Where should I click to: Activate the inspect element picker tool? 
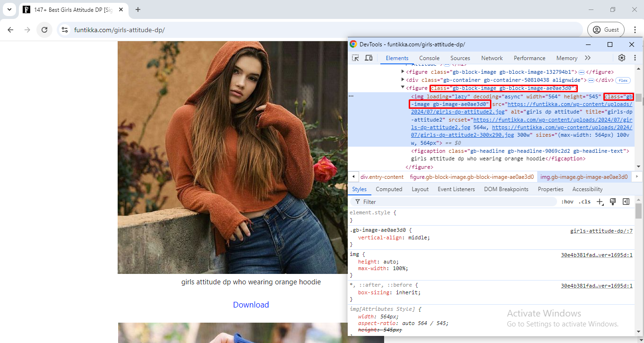click(x=355, y=58)
